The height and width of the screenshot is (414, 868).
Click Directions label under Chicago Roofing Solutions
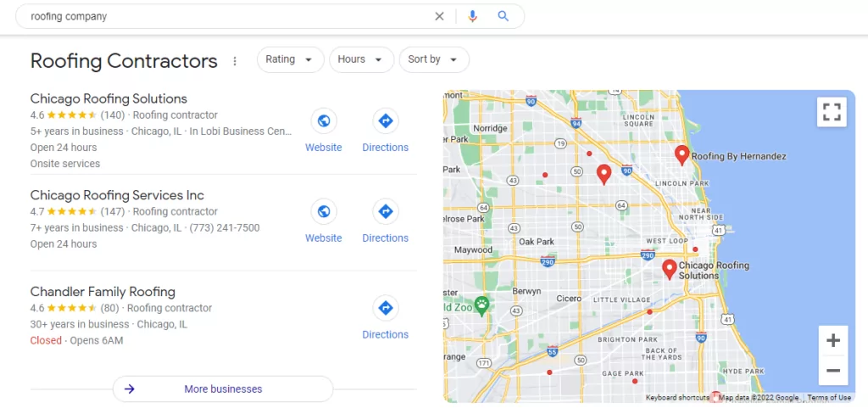[386, 148]
